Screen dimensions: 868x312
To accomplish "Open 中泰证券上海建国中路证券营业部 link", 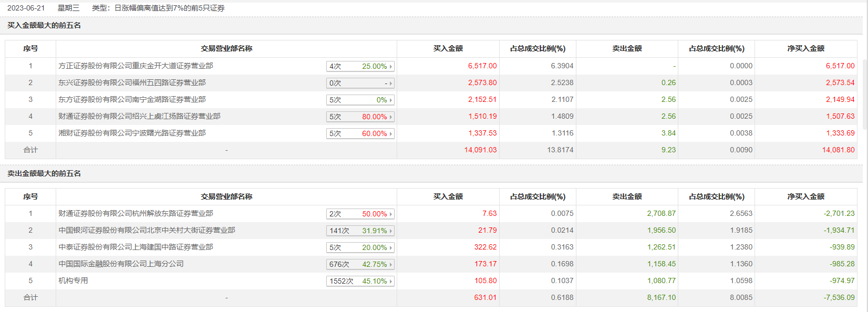I will 136,247.
